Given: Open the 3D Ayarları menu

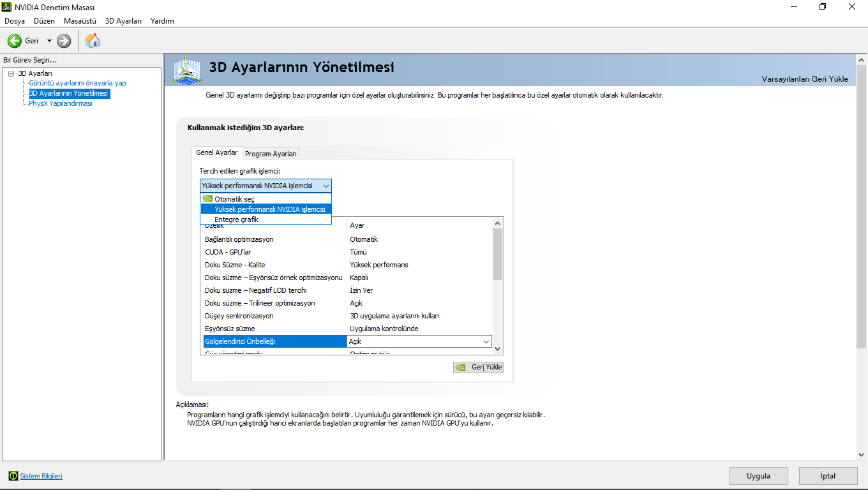Looking at the screenshot, I should [x=123, y=21].
